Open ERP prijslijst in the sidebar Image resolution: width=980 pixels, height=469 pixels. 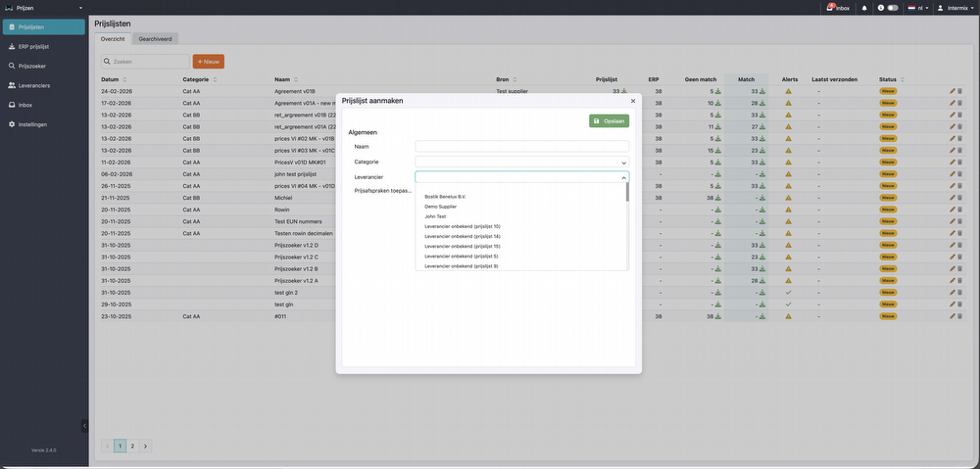(34, 46)
